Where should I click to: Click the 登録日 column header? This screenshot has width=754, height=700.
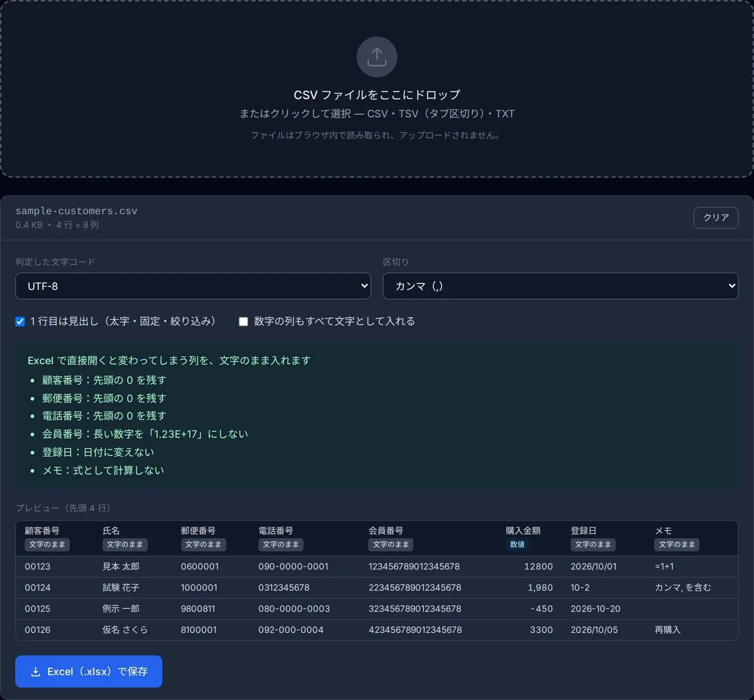(584, 531)
